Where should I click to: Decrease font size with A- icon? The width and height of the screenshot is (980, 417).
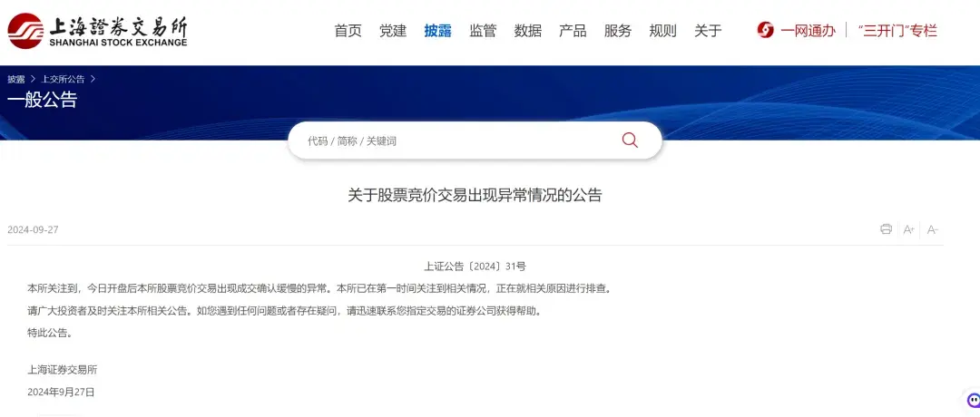point(933,229)
